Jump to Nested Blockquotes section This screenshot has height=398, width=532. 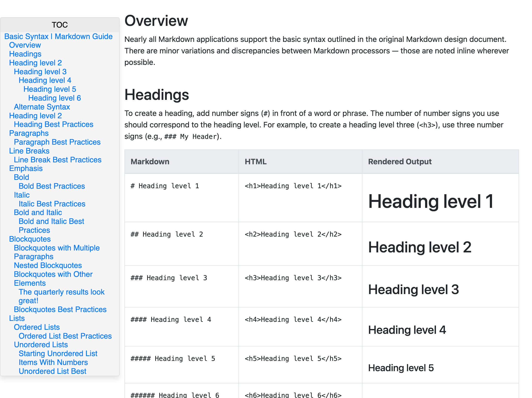point(48,265)
